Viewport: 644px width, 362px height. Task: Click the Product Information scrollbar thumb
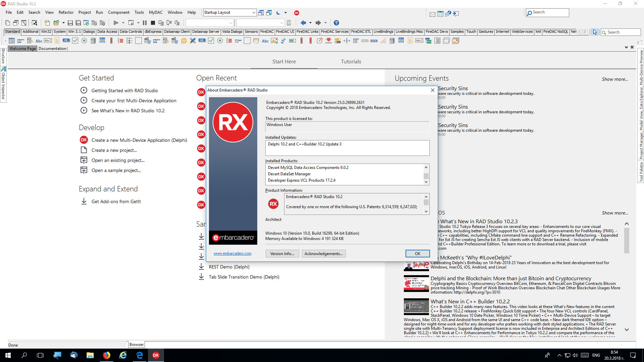click(426, 202)
